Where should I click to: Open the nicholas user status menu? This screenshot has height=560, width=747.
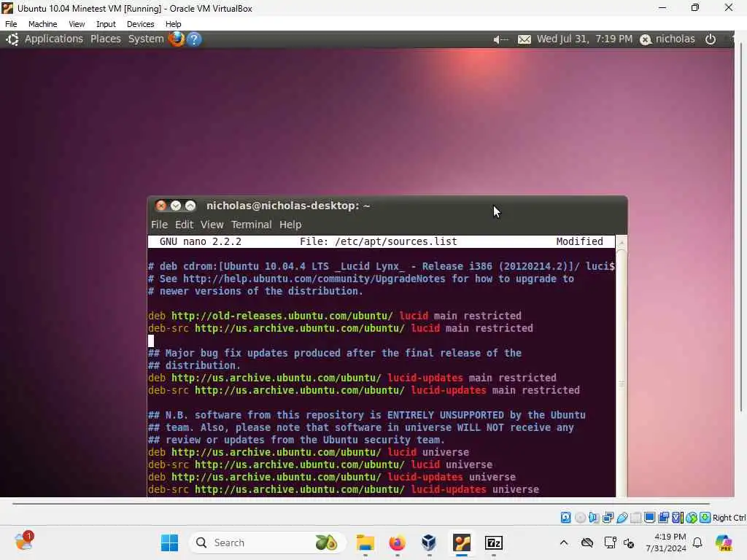point(667,39)
